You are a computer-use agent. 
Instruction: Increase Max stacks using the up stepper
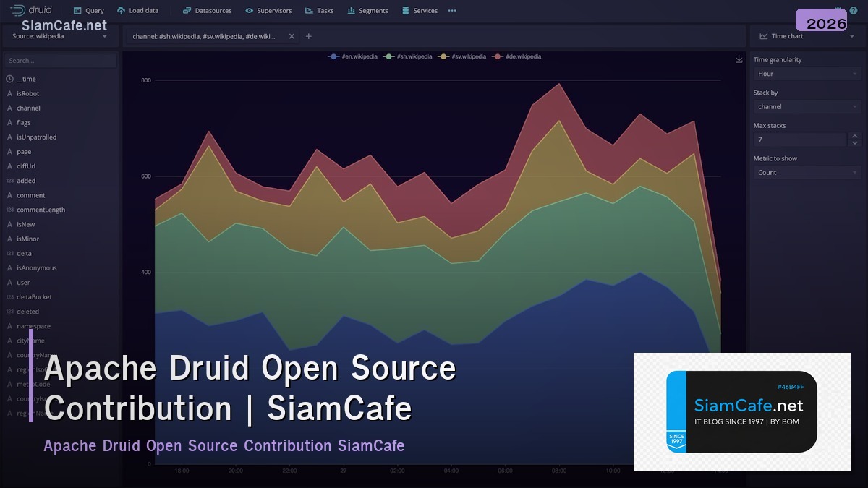pos(855,136)
